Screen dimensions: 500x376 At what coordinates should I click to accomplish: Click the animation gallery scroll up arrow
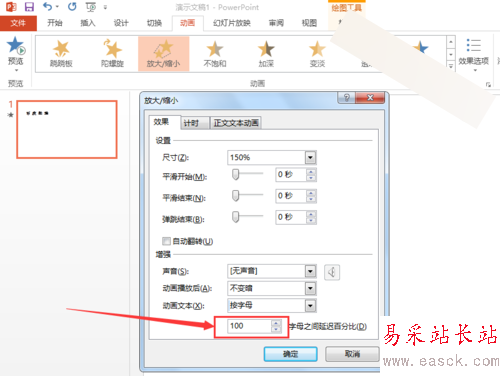tap(451, 42)
